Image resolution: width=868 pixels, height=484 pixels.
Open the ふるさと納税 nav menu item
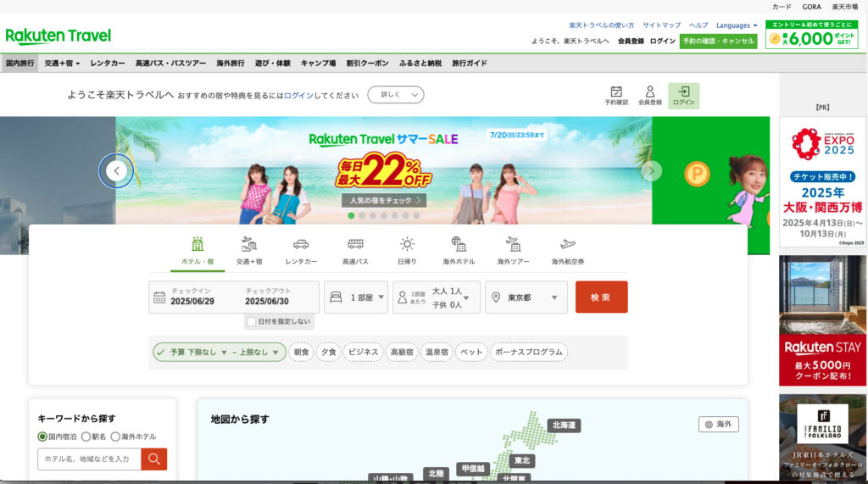420,63
